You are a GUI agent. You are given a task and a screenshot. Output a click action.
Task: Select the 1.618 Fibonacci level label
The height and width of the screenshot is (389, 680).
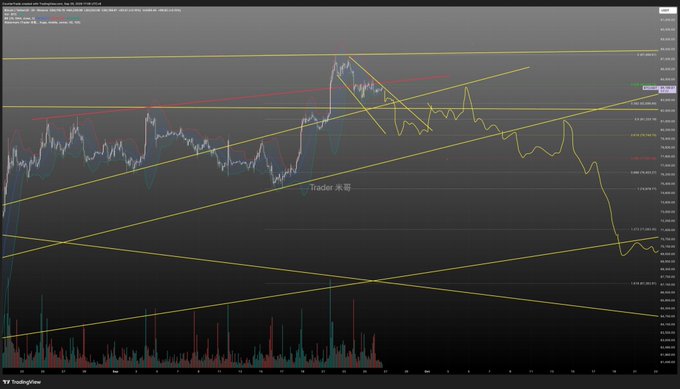coord(644,284)
